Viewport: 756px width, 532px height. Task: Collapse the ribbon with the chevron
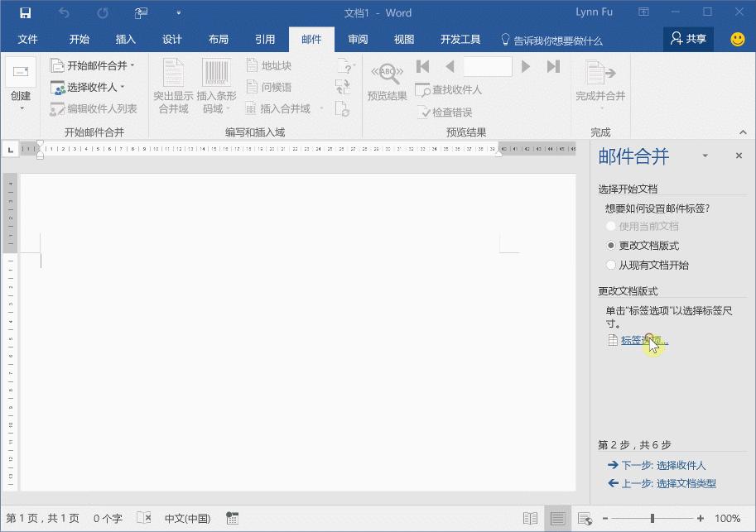[743, 131]
